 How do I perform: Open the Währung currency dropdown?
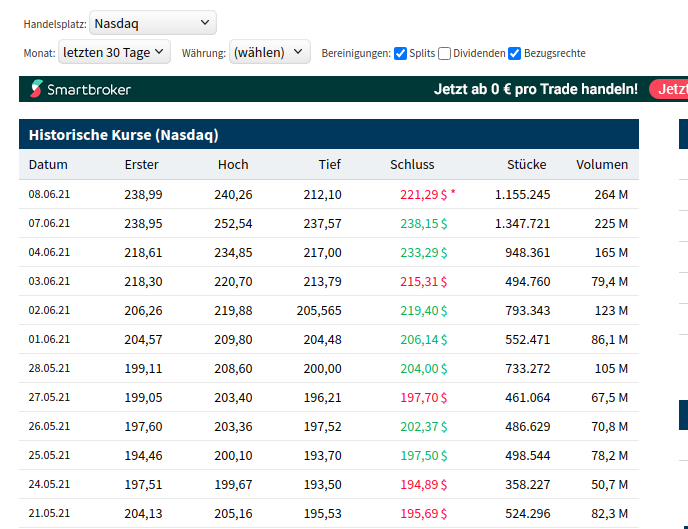coord(270,52)
